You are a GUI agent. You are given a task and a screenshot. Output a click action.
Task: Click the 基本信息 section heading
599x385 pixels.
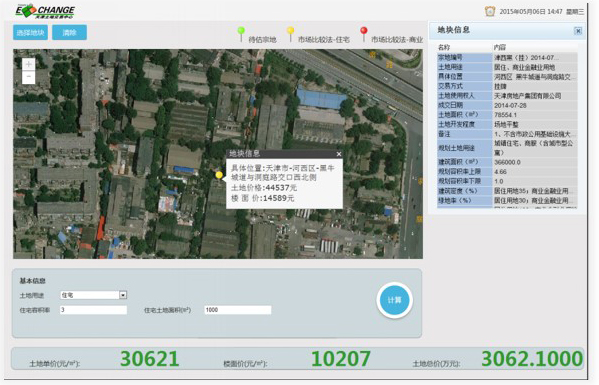click(x=32, y=281)
